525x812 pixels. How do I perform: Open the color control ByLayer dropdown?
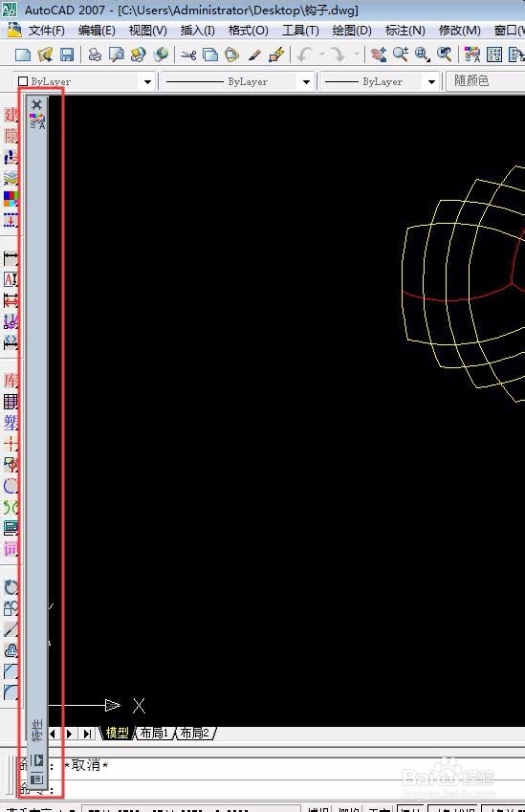point(147,82)
